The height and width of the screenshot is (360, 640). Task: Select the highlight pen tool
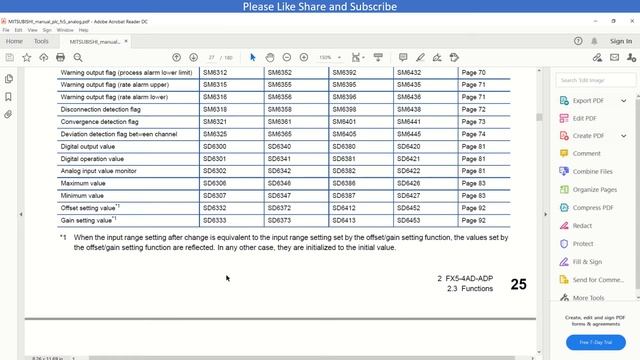[420, 58]
